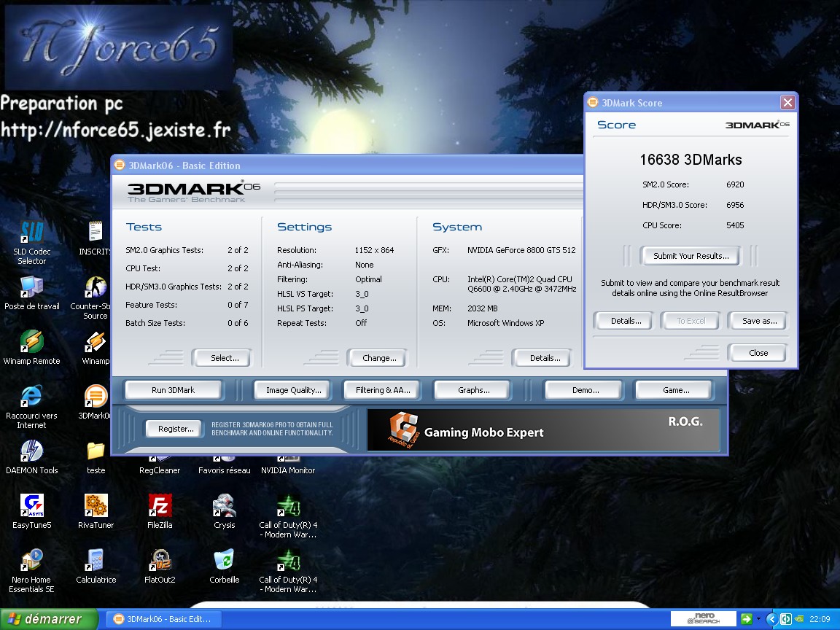Launch RivaTuner shortcut
Image resolution: width=840 pixels, height=630 pixels.
click(x=96, y=506)
